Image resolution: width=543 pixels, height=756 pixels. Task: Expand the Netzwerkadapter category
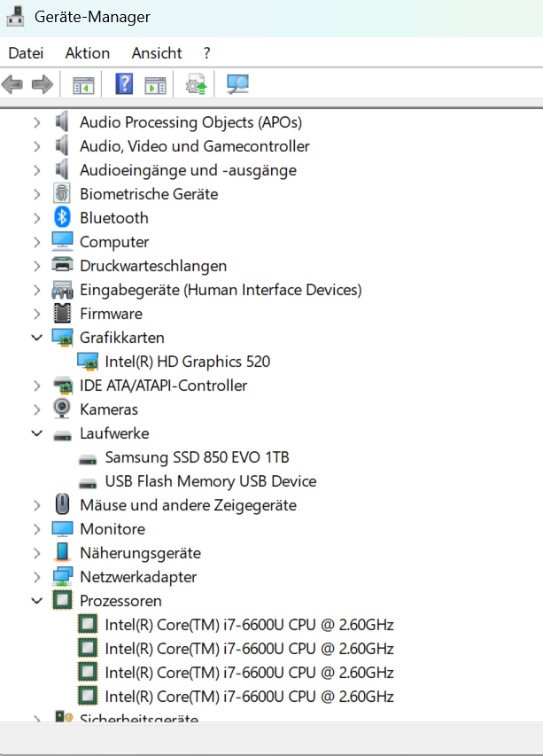pyautogui.click(x=36, y=577)
